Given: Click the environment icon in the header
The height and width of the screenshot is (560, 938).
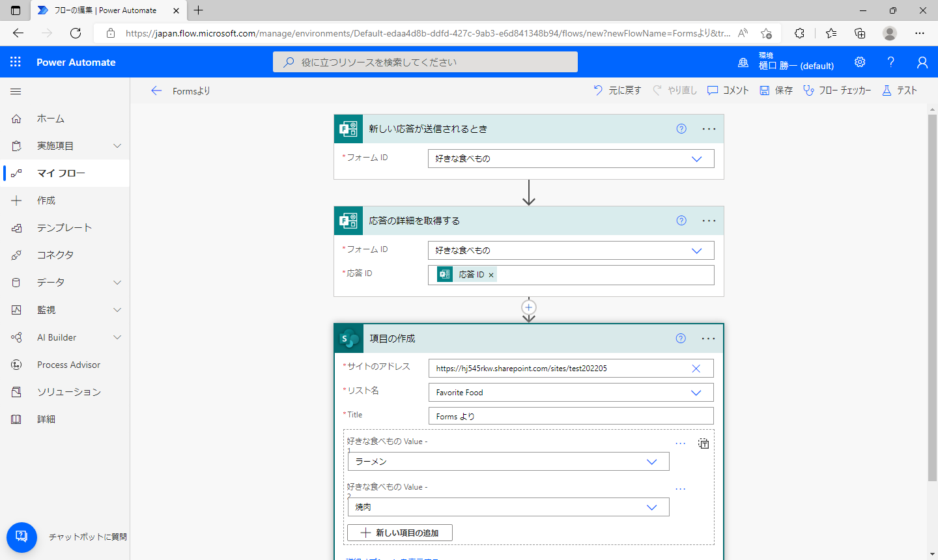Looking at the screenshot, I should click(743, 63).
